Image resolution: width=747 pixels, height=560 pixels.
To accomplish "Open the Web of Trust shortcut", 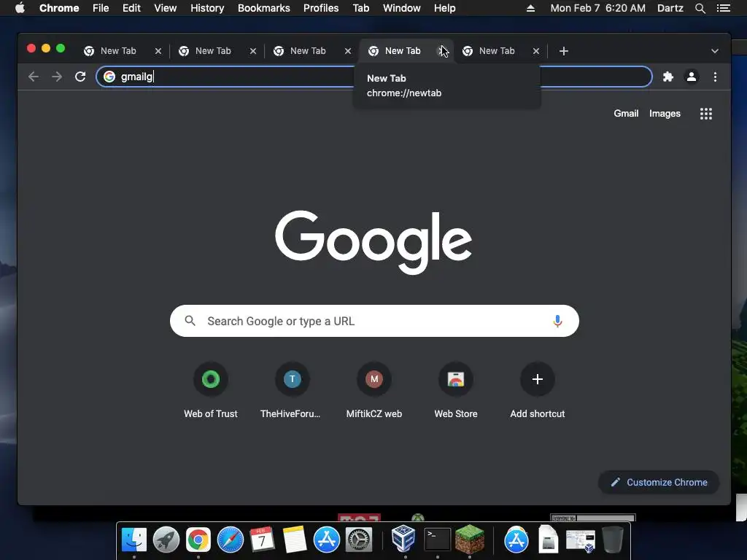I will [211, 390].
